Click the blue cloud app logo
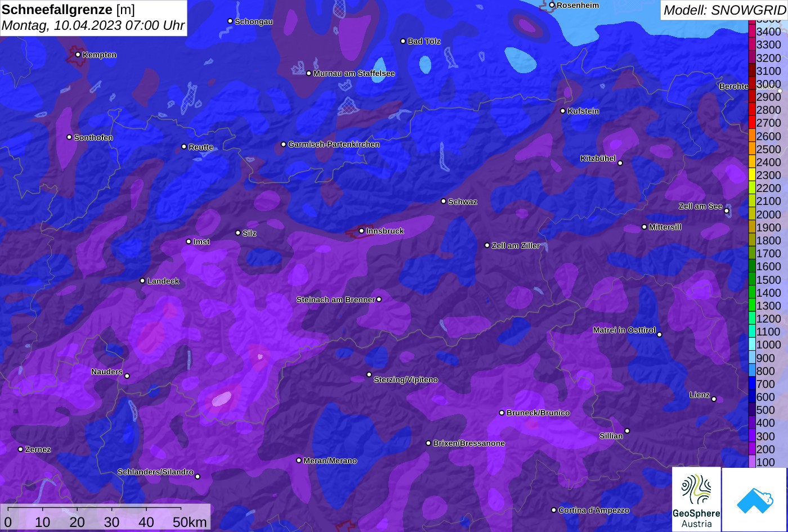Image resolution: width=788 pixels, height=532 pixels. pyautogui.click(x=755, y=499)
